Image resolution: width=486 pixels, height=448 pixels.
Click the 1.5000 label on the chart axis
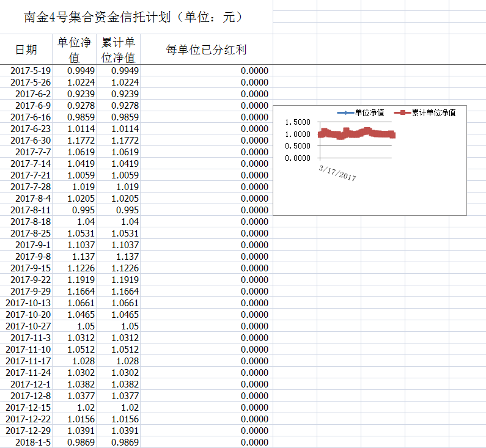[298, 123]
